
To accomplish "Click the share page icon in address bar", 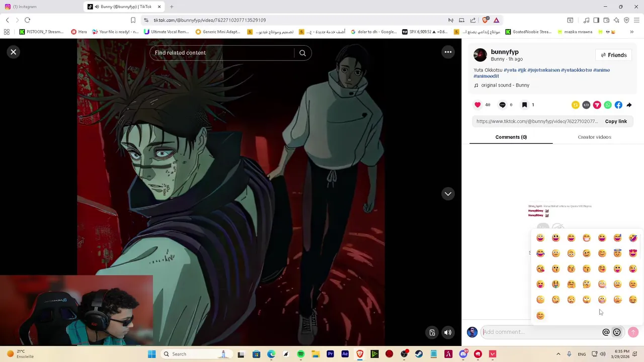I will 473,20.
